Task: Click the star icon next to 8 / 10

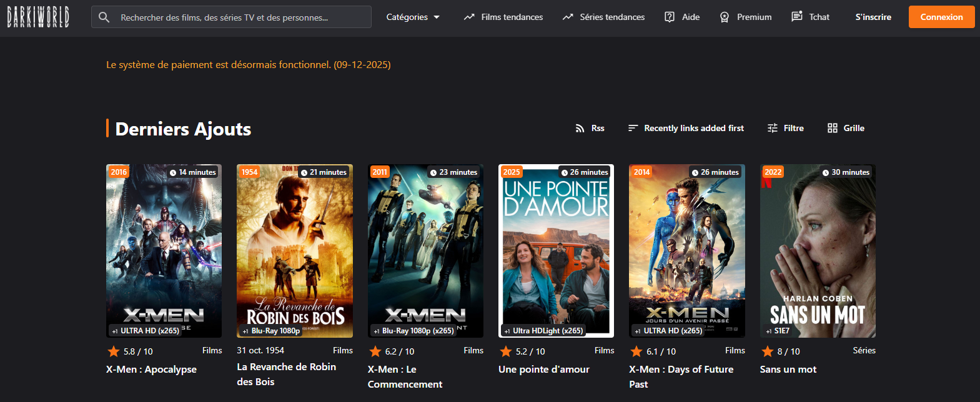Action: click(768, 351)
